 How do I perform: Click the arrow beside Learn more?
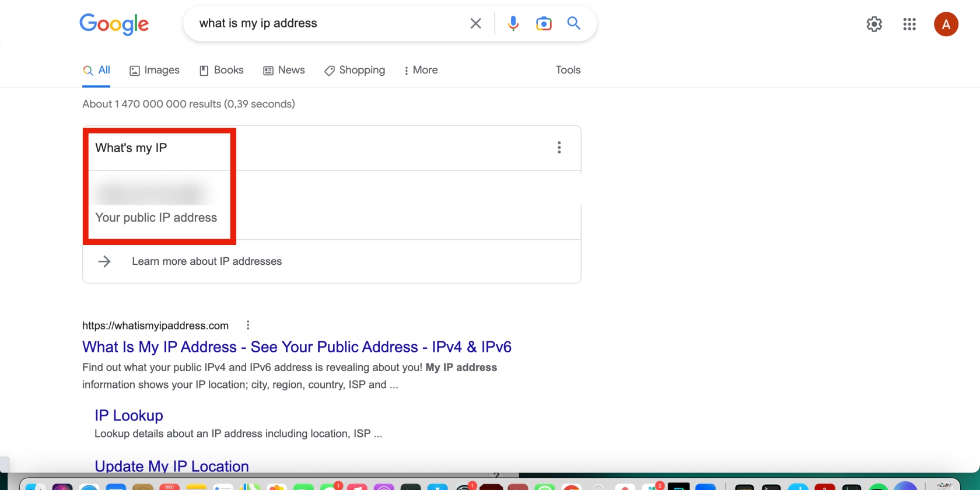point(104,261)
